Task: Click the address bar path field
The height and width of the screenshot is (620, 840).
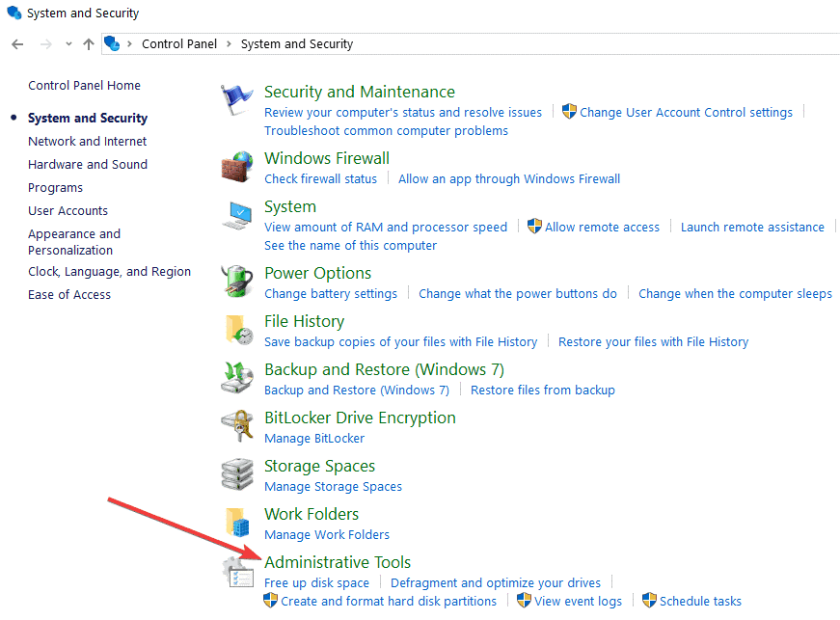Action: click(x=579, y=44)
